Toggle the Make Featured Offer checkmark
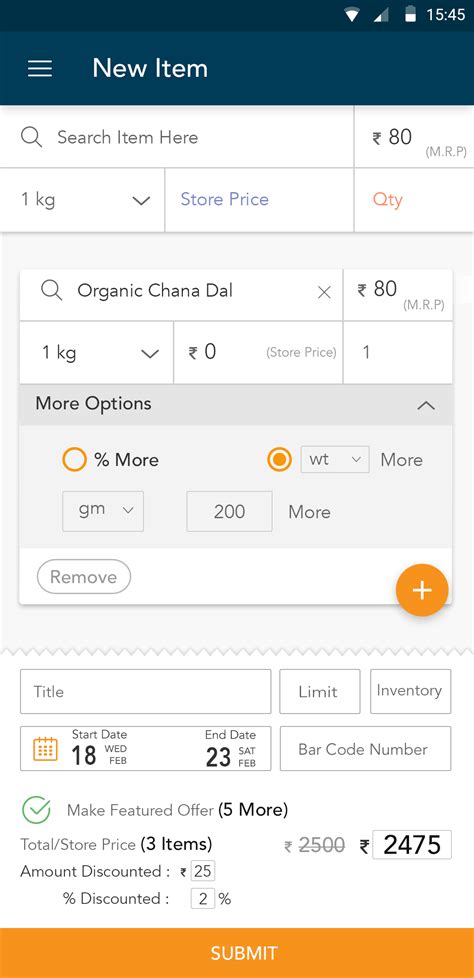474x978 pixels. [36, 810]
